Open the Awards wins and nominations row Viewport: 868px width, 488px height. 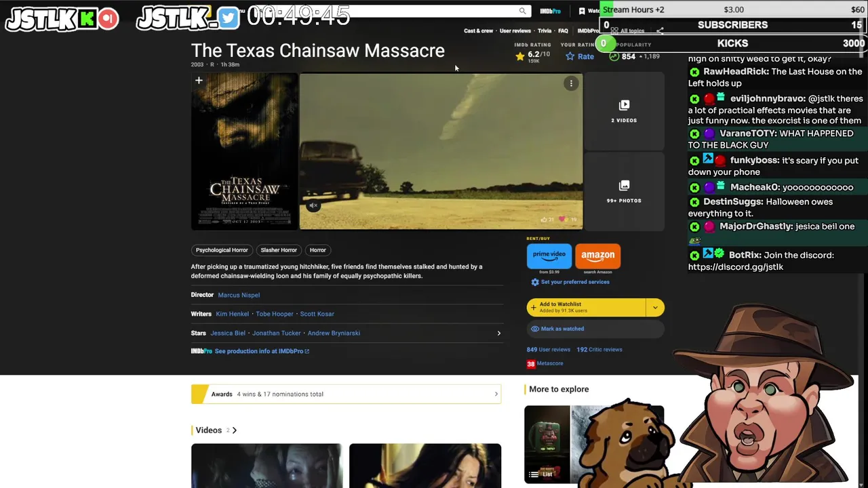346,394
